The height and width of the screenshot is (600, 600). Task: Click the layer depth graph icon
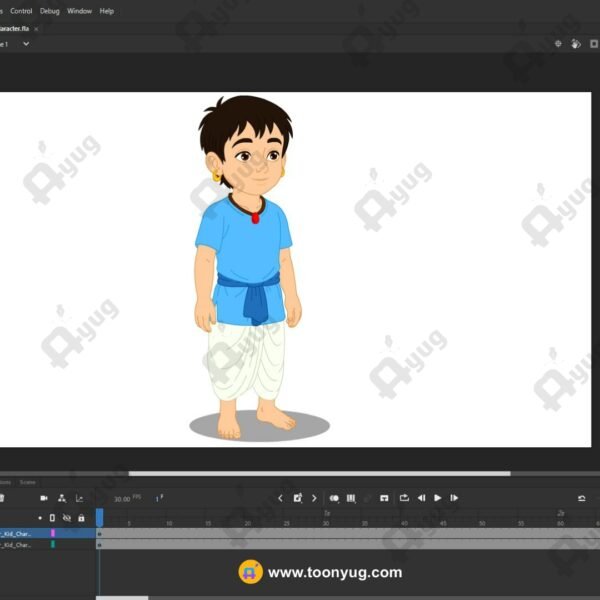click(80, 498)
